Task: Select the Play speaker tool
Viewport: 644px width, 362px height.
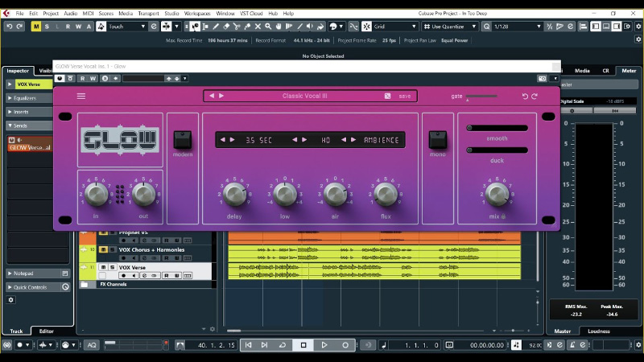Action: (x=310, y=27)
